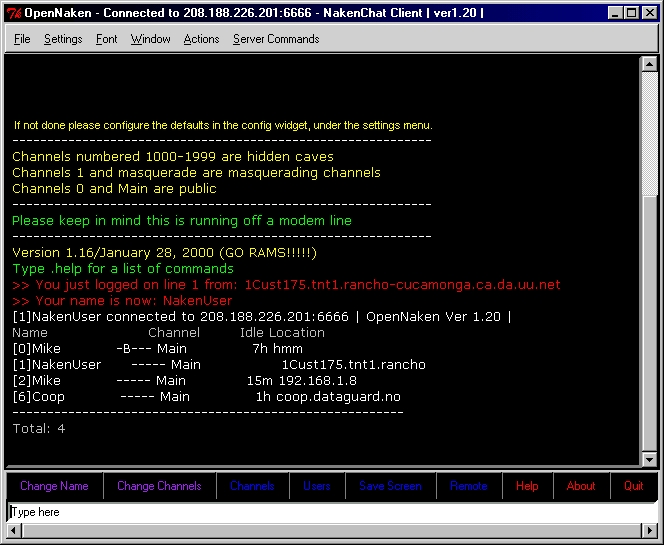
Task: Open the File menu
Action: coord(22,39)
